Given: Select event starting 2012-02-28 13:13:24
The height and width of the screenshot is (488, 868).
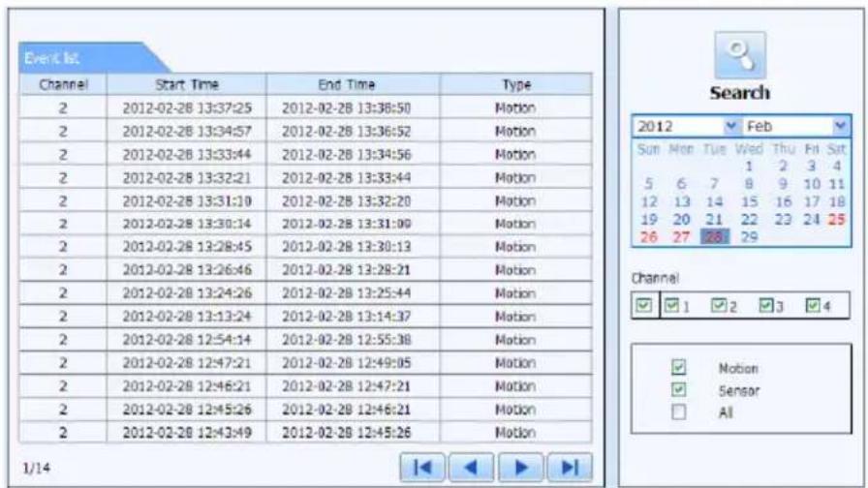Looking at the screenshot, I should pos(305,317).
